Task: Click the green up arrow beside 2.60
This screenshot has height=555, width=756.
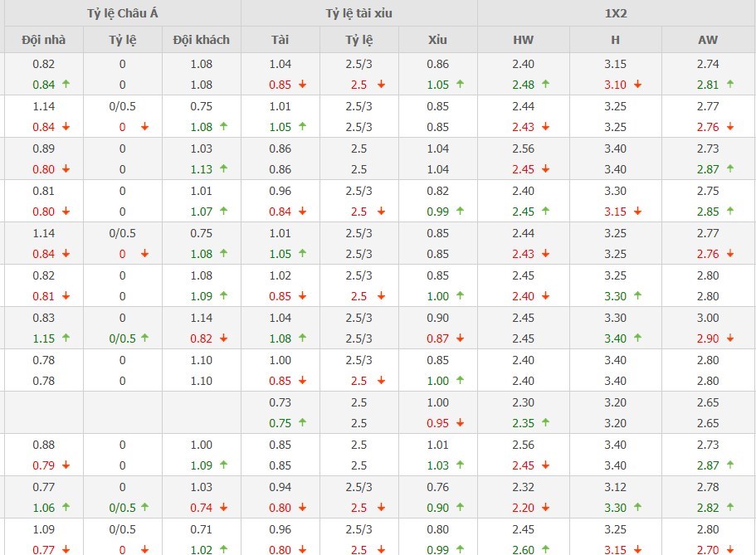Action: [x=545, y=549]
